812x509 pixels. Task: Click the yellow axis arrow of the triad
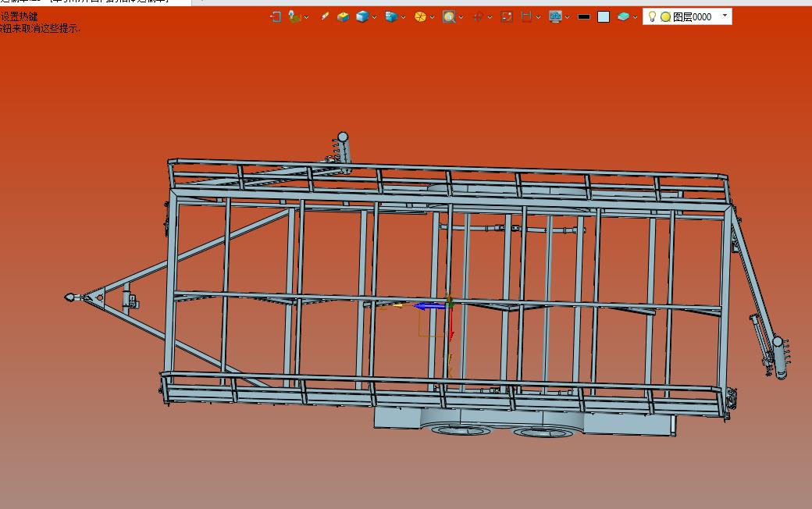[397, 306]
